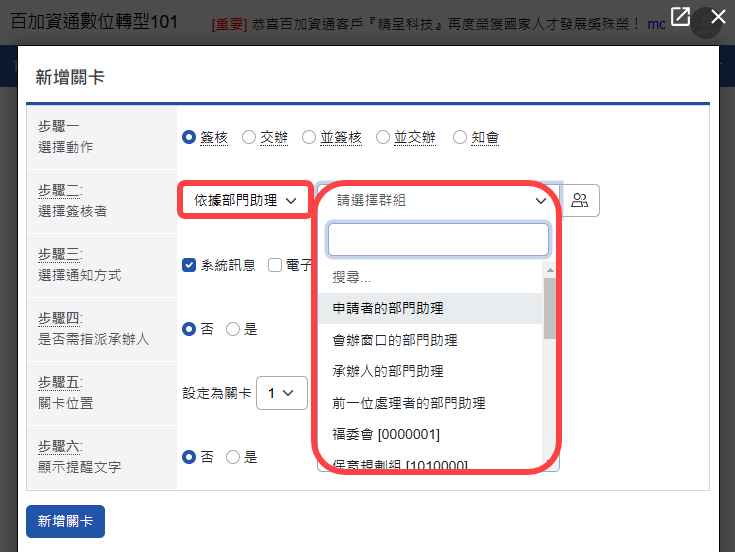Open the group member picker icon
This screenshot has width=735, height=552.
[580, 201]
